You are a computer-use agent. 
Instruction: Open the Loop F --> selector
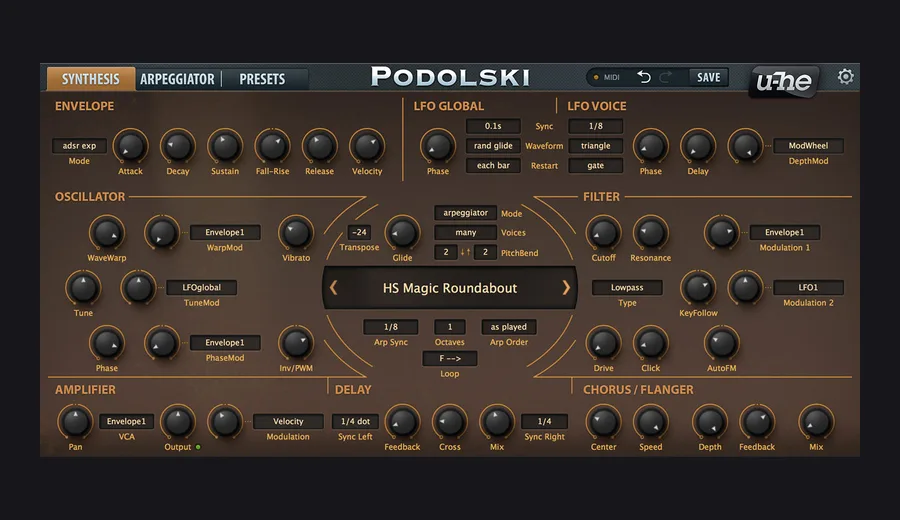(450, 359)
